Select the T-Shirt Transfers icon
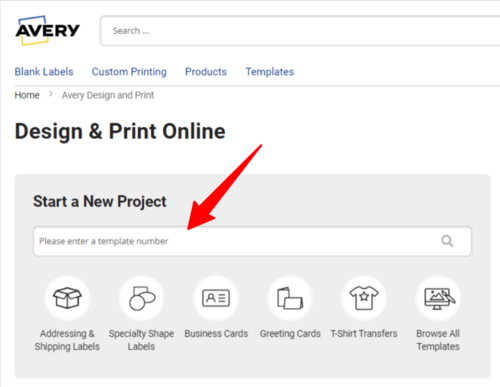Image resolution: width=500 pixels, height=387 pixels. coord(364,298)
